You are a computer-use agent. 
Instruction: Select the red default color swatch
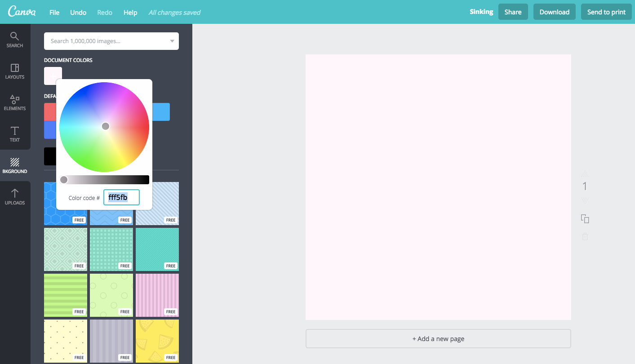click(51, 111)
